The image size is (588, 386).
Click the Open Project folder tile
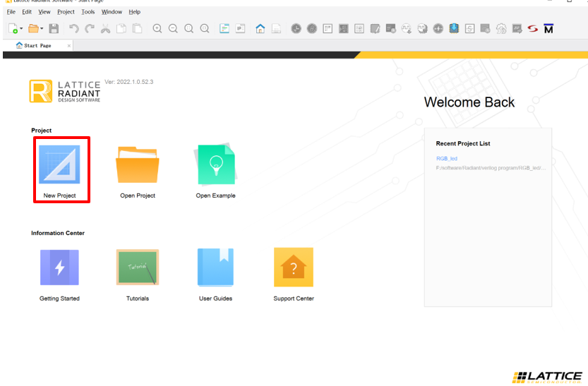click(138, 171)
